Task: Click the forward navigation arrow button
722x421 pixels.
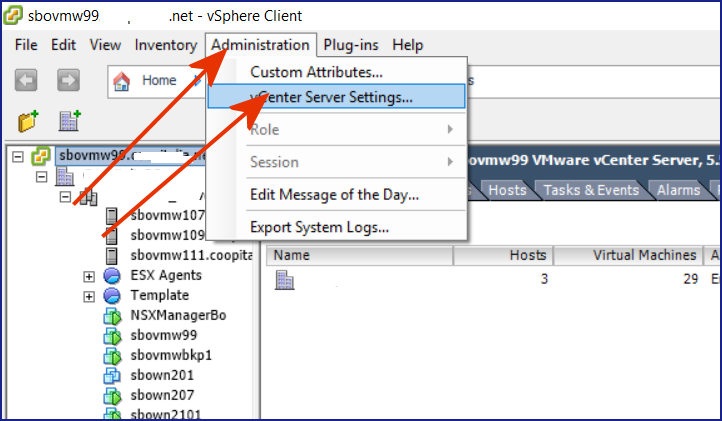Action: pos(68,80)
